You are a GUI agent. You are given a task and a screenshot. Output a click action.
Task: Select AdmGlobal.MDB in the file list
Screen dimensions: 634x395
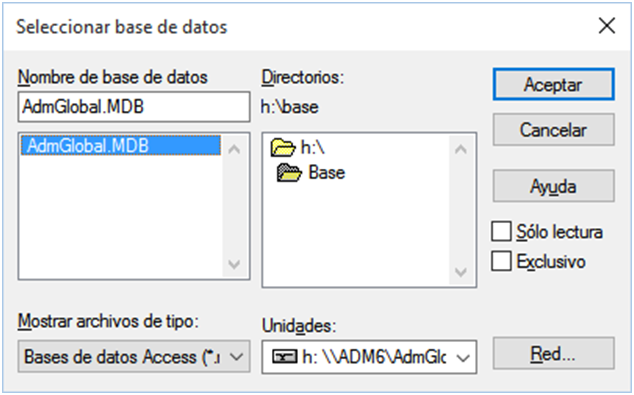(121, 146)
